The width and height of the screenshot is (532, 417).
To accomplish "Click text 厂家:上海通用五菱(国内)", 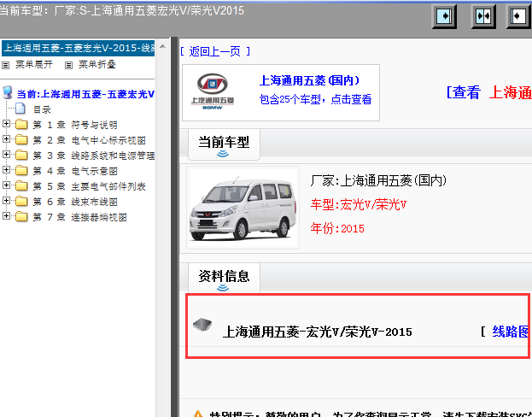I will 378,180.
